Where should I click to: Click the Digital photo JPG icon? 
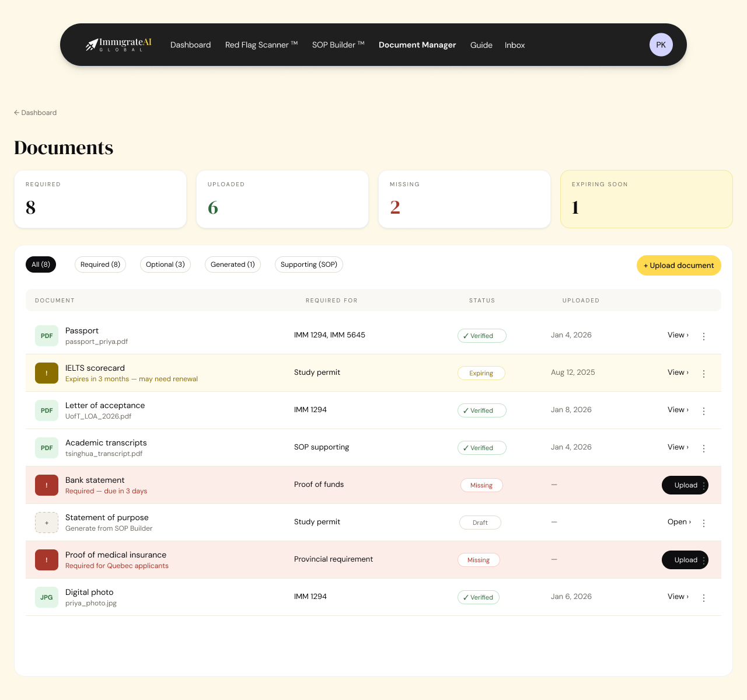47,597
